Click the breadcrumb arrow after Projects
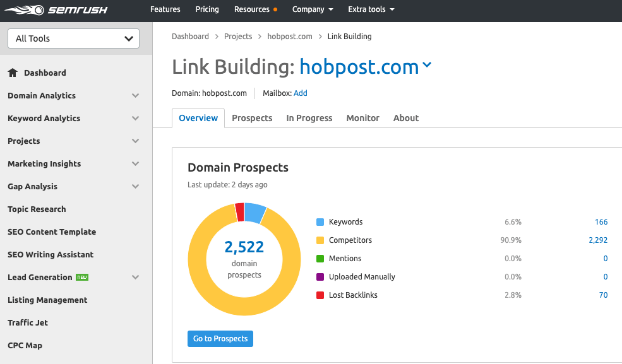Image resolution: width=622 pixels, height=364 pixels. pos(260,37)
